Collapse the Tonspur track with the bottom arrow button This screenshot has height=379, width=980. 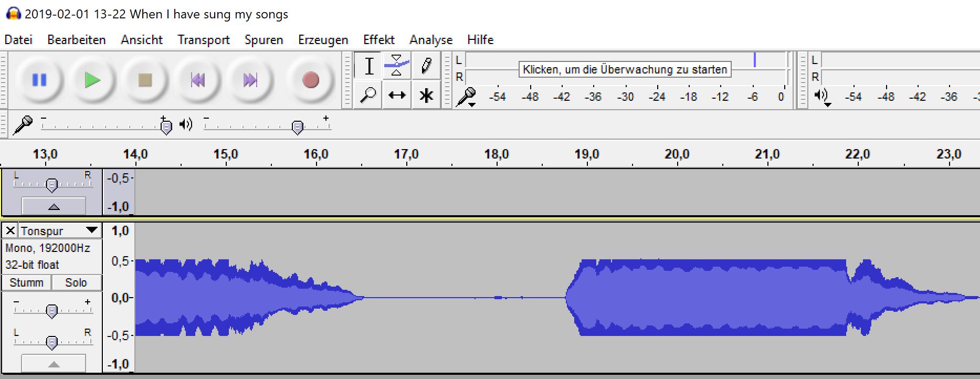pyautogui.click(x=54, y=363)
